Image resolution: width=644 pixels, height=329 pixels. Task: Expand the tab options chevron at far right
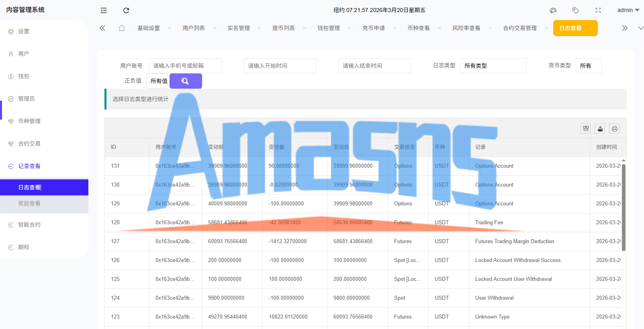point(640,28)
